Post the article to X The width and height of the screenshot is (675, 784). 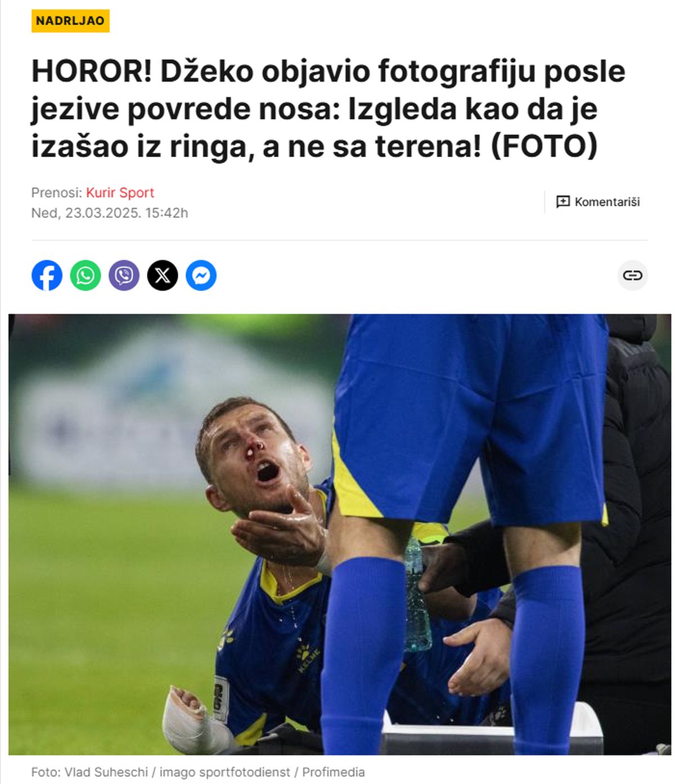(x=163, y=275)
